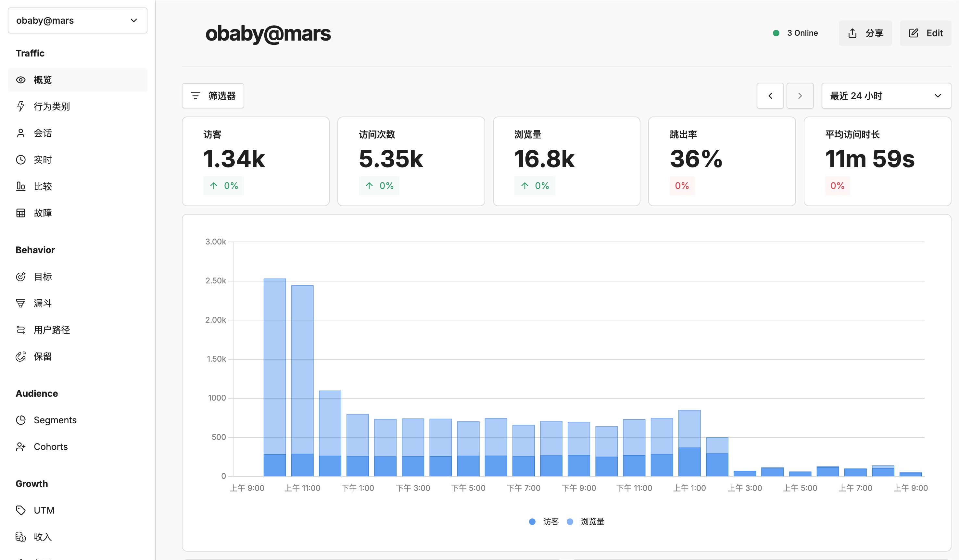Click the funnel icon for 漏斗

[x=20, y=303]
